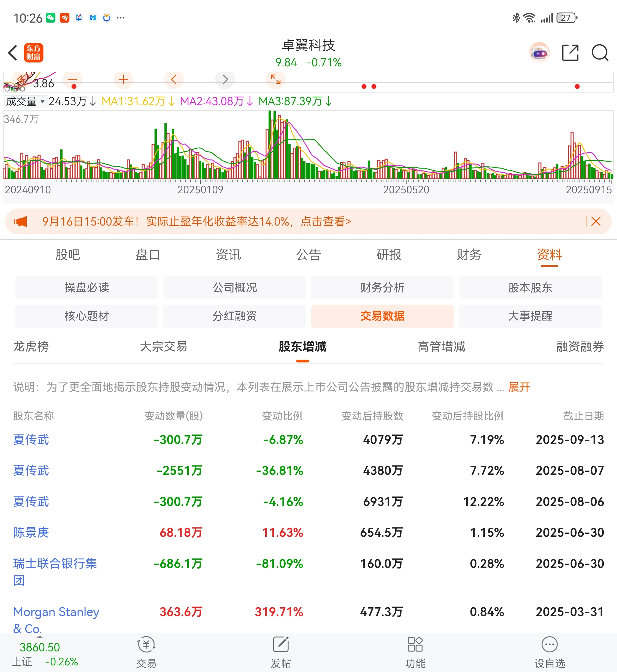Tap the promo banner text 点击查看

tap(326, 221)
